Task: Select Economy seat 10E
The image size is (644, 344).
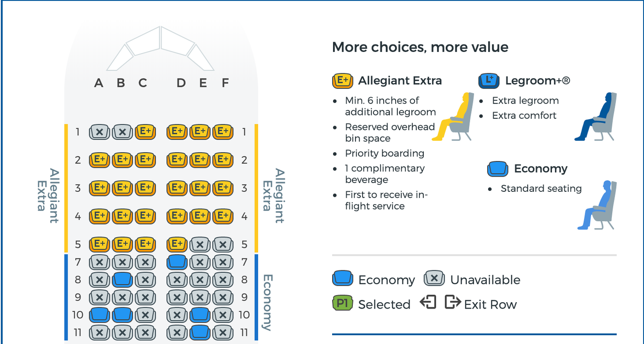Action: [200, 315]
